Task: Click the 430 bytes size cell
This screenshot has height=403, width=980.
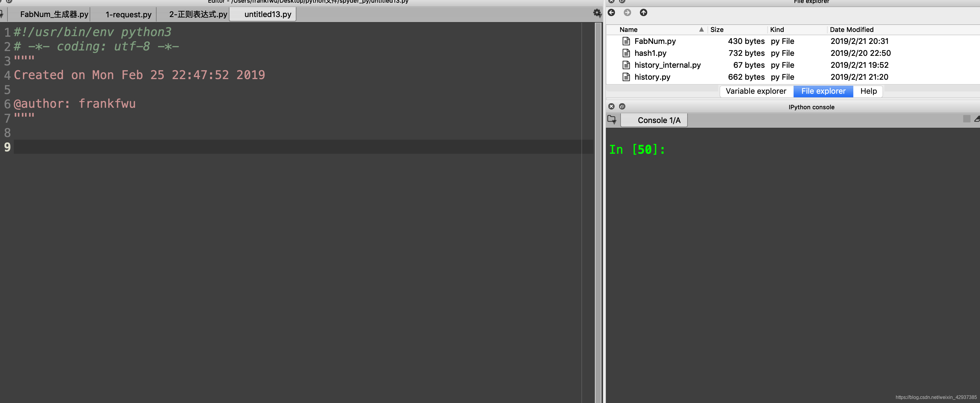Action: [746, 41]
